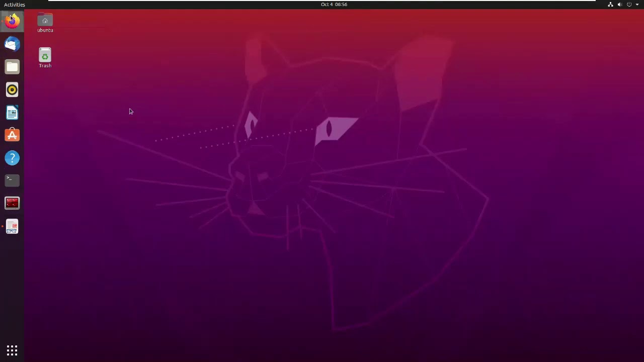Open the Files manager in the dock
Screen dimensions: 644x362
pos(12,67)
